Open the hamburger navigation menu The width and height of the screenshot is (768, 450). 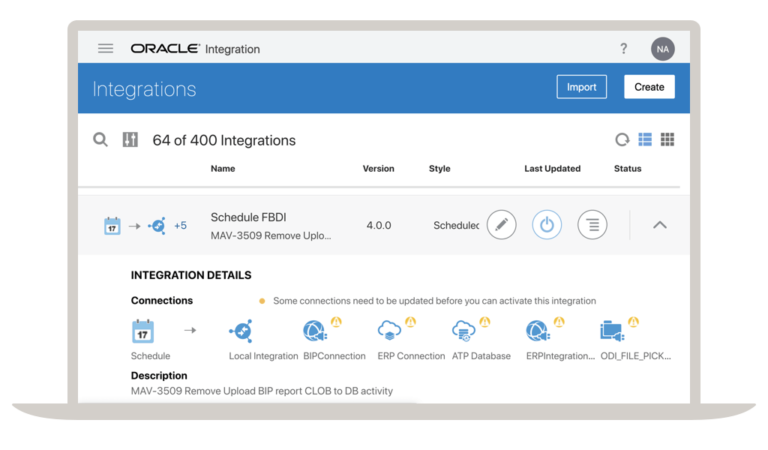tap(105, 48)
